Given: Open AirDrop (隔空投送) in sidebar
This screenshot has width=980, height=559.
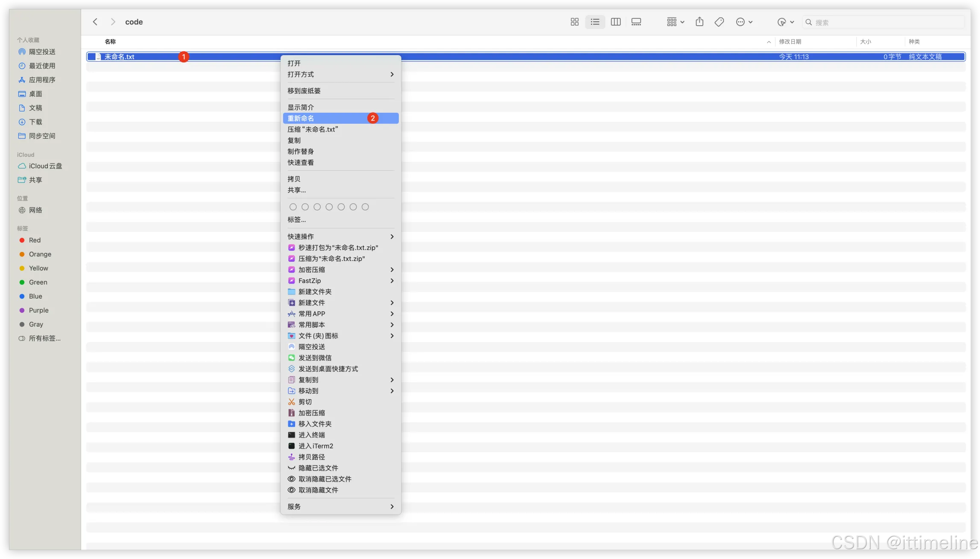Looking at the screenshot, I should (x=42, y=52).
